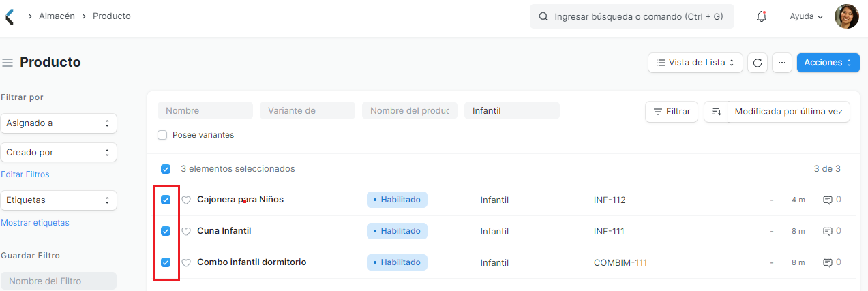The width and height of the screenshot is (868, 291).
Task: Open the Creado por dropdown
Action: [59, 153]
